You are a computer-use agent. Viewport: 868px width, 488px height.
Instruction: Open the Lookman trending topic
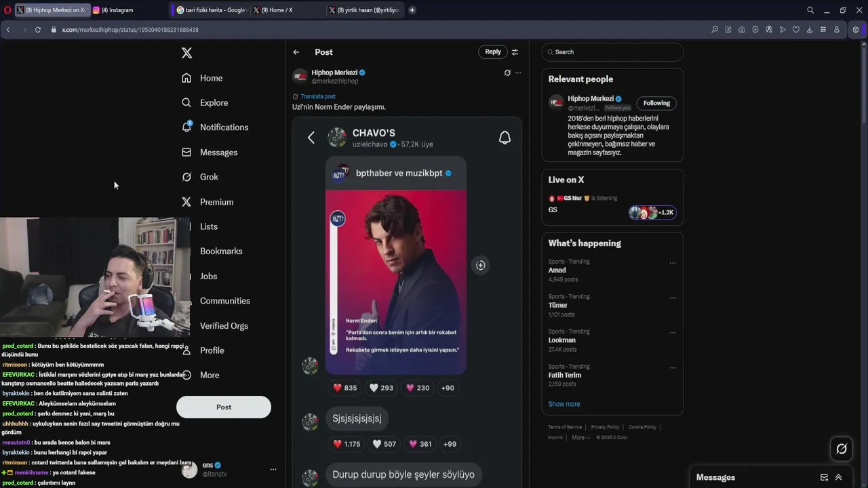pos(561,340)
